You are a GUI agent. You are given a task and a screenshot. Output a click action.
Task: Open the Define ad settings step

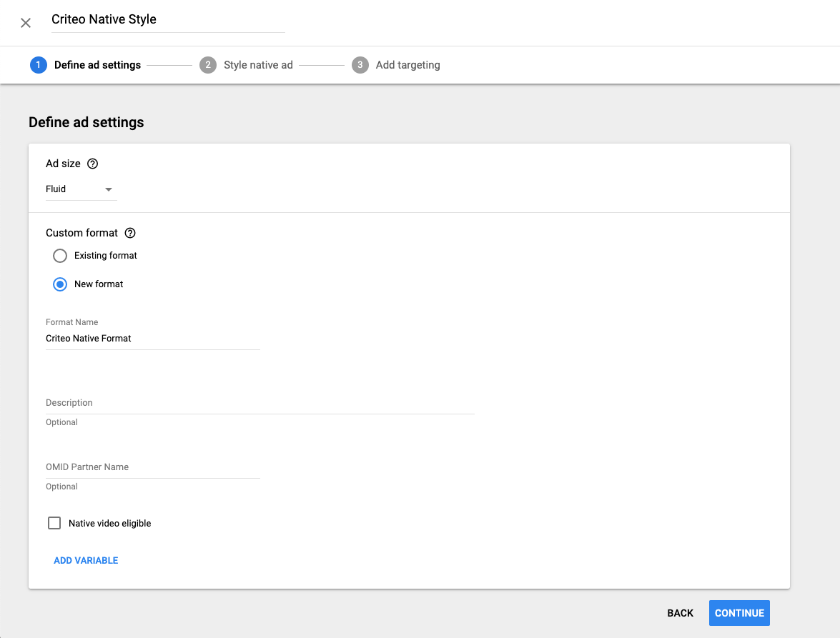(x=97, y=65)
